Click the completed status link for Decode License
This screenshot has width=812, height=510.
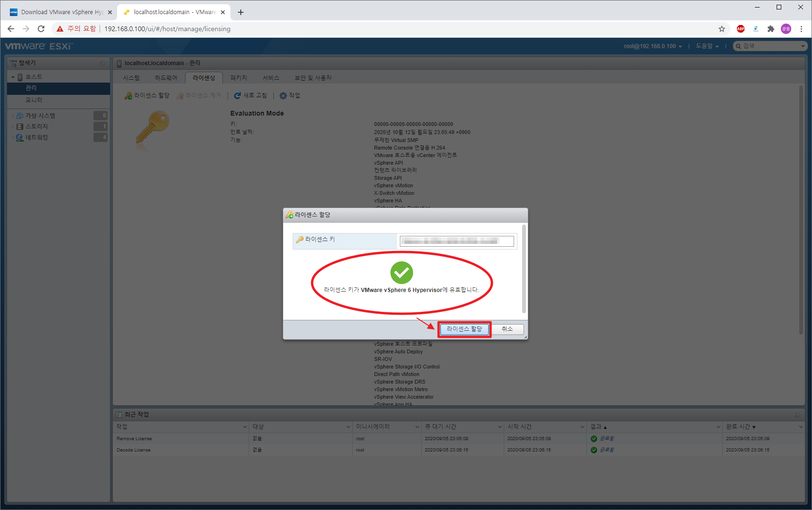coord(607,450)
